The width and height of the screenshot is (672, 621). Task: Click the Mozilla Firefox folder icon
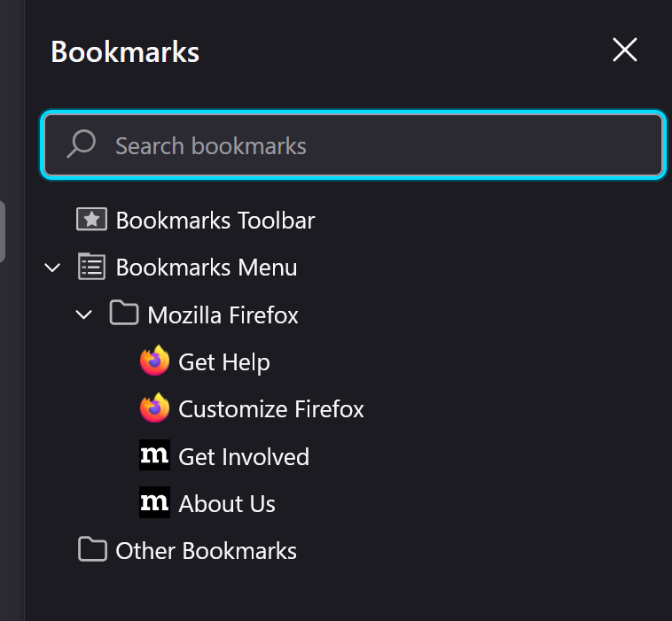pyautogui.click(x=124, y=314)
